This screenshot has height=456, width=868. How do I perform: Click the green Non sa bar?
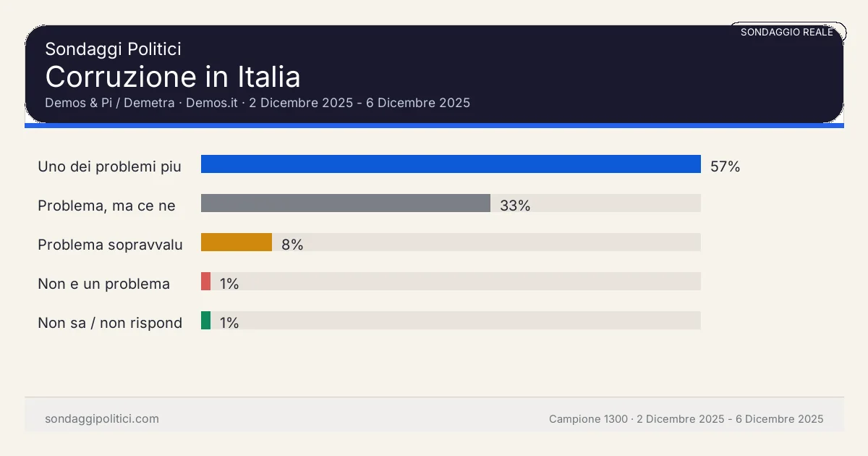[x=205, y=321]
